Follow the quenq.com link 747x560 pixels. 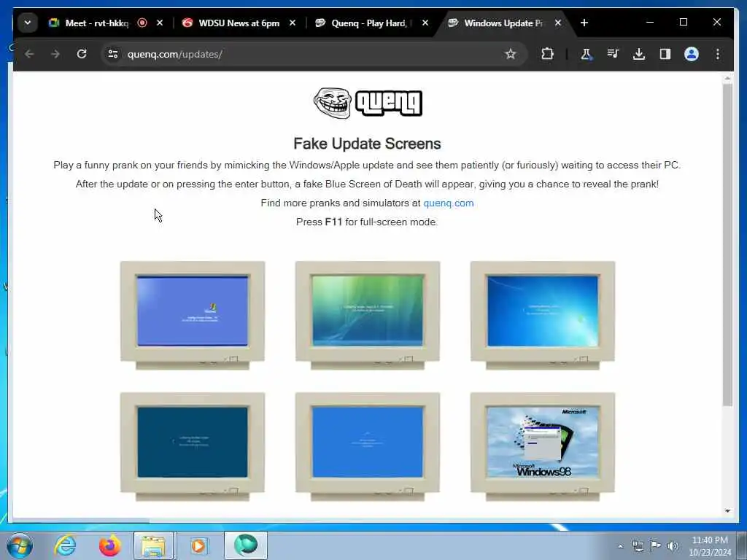click(449, 203)
